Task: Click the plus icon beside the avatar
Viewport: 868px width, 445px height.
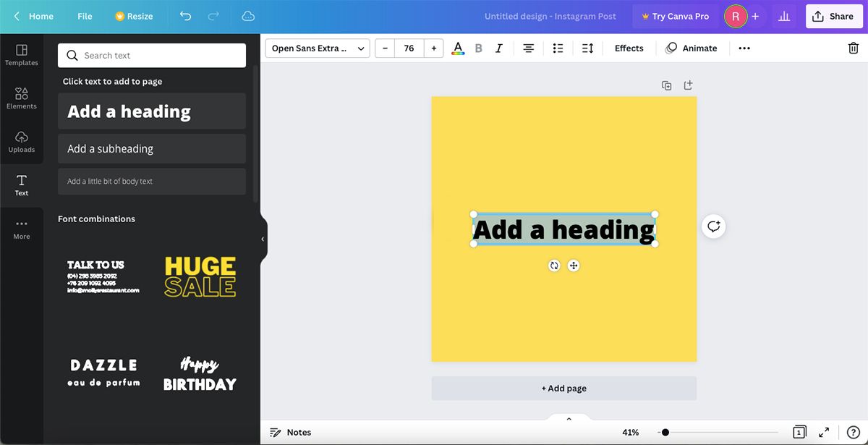Action: [755, 16]
